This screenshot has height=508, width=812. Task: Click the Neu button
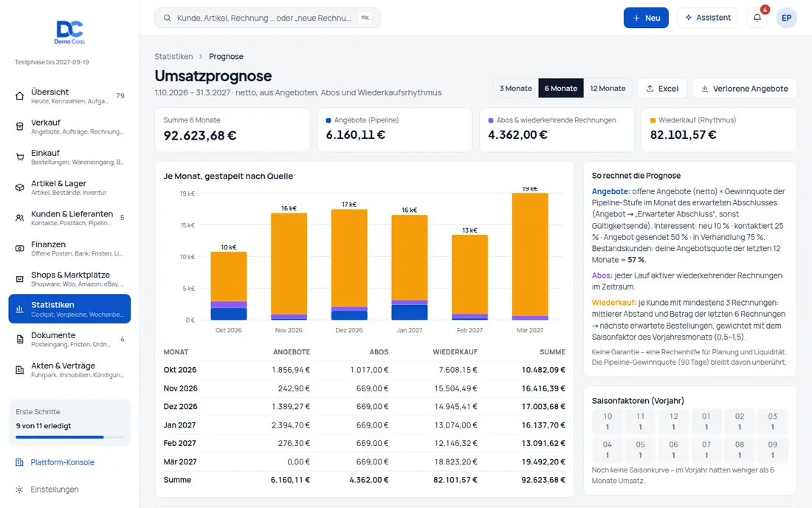[x=646, y=18]
